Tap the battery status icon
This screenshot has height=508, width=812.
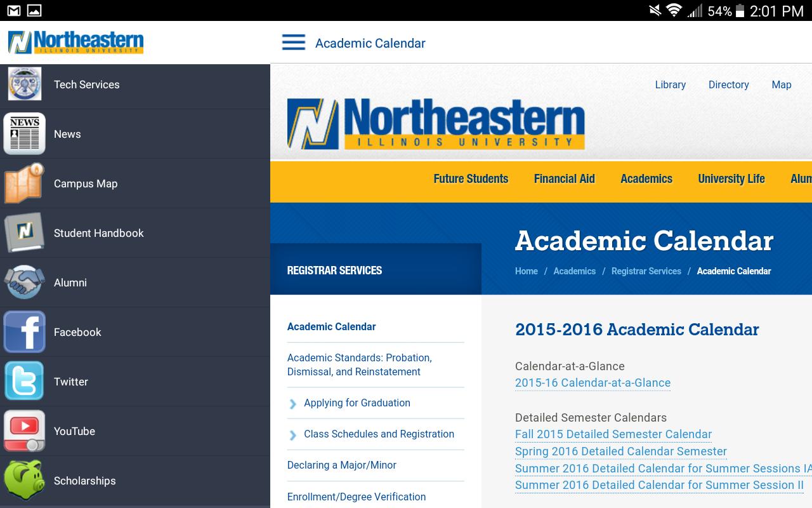(740, 10)
